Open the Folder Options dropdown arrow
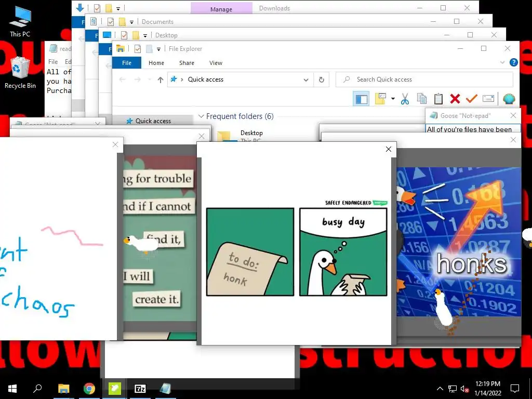 (x=393, y=99)
